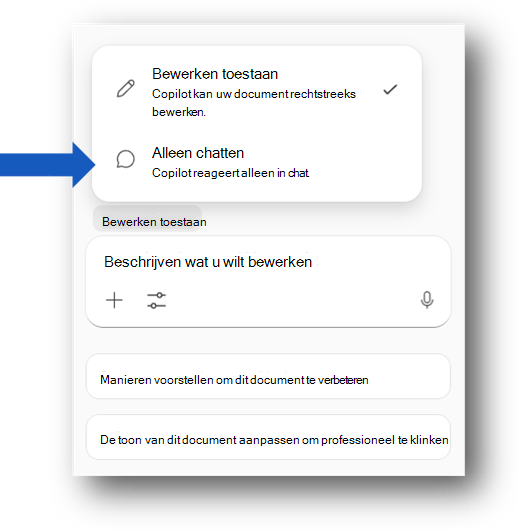Click the 'Alleen chatten' title text
Viewport: 519px width, 530px height.
point(198,153)
